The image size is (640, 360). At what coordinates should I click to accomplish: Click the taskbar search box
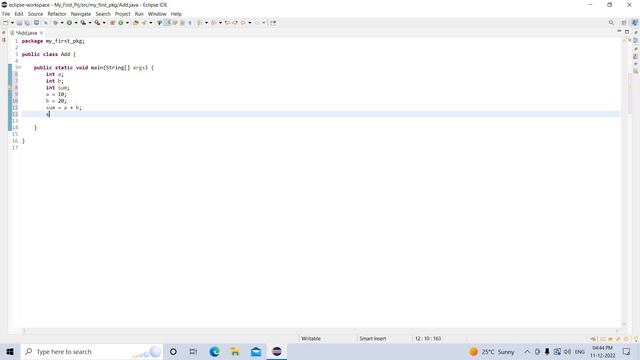(x=91, y=351)
